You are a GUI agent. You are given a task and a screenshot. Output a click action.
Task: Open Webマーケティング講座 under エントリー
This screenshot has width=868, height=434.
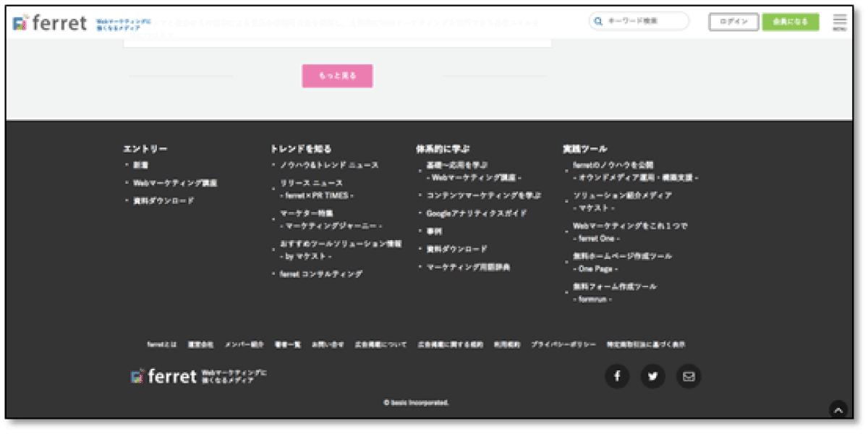coord(174,184)
